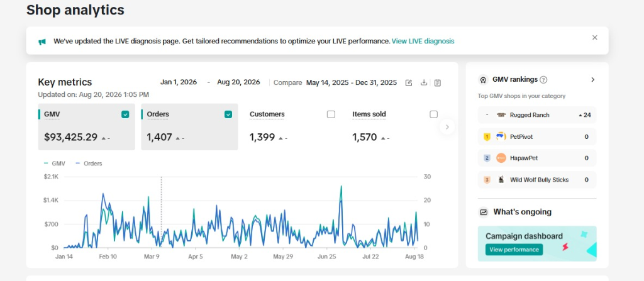Select the GMV metric card
Viewport: 644px width, 281px height.
(x=87, y=127)
